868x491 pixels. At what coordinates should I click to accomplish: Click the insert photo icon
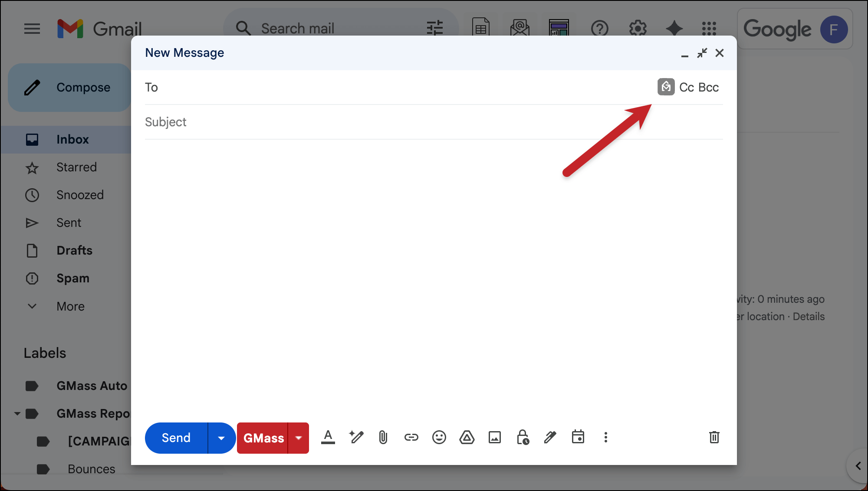click(x=495, y=437)
